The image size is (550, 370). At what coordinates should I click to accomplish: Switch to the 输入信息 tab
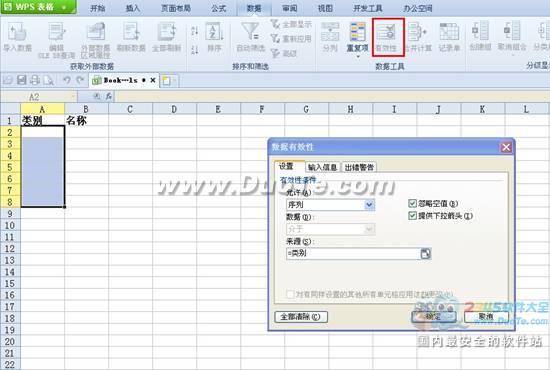click(322, 167)
